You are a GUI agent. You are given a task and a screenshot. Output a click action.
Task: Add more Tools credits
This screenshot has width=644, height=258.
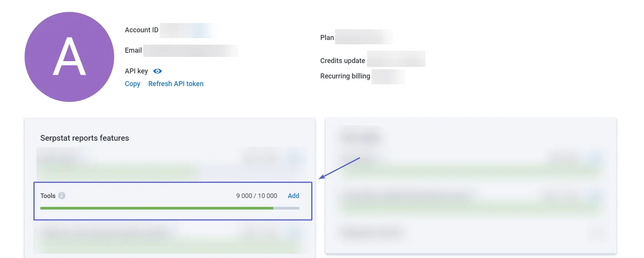(x=293, y=196)
